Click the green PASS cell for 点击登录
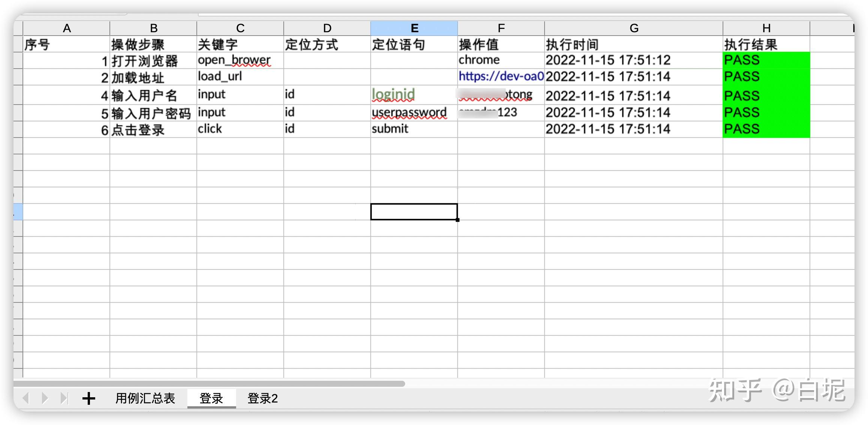Screen dimensions: 868x425 (x=766, y=129)
